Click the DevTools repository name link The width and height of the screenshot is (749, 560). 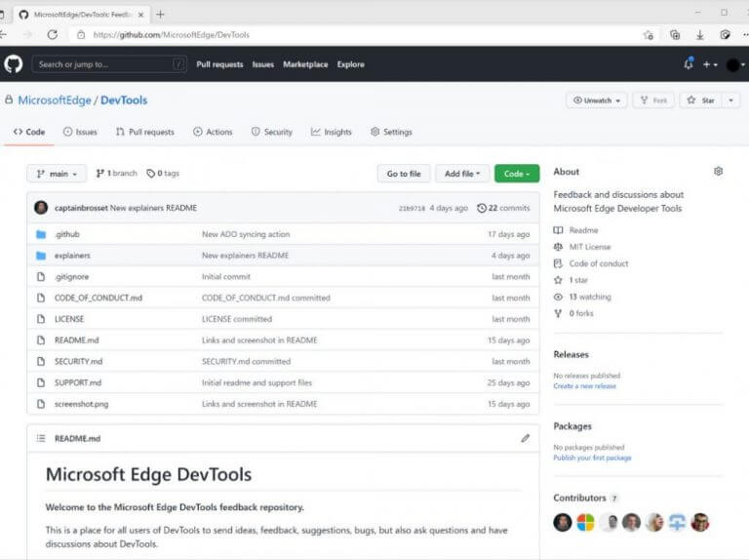[124, 100]
